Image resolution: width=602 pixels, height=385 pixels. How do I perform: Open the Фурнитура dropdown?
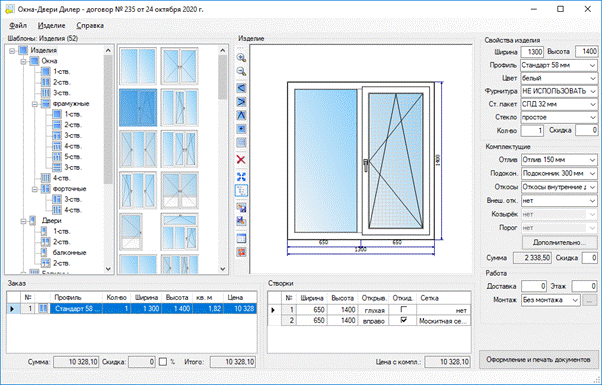coord(592,91)
